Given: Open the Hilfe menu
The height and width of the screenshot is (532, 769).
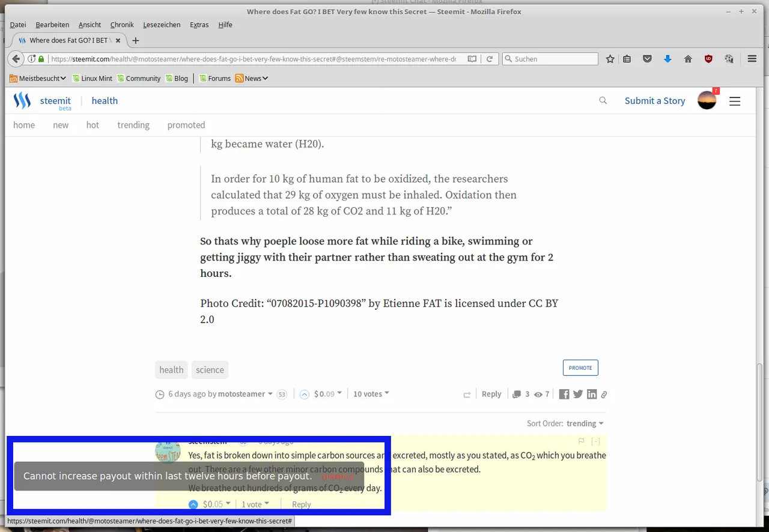Looking at the screenshot, I should coord(225,25).
